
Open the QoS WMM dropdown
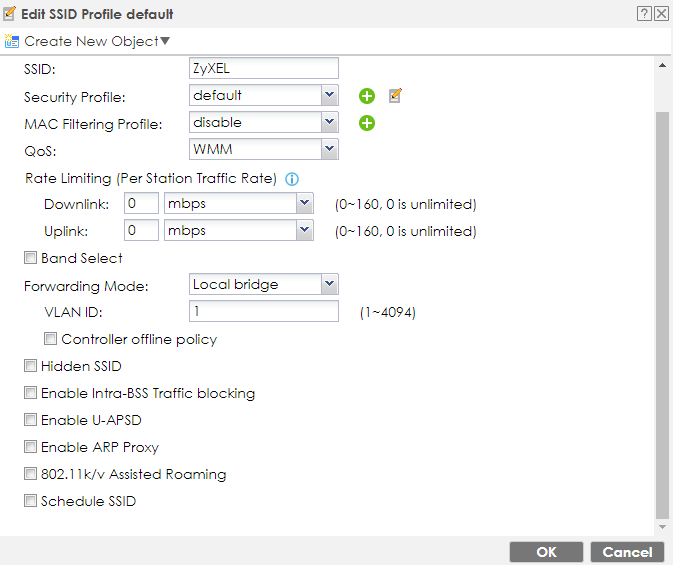329,149
